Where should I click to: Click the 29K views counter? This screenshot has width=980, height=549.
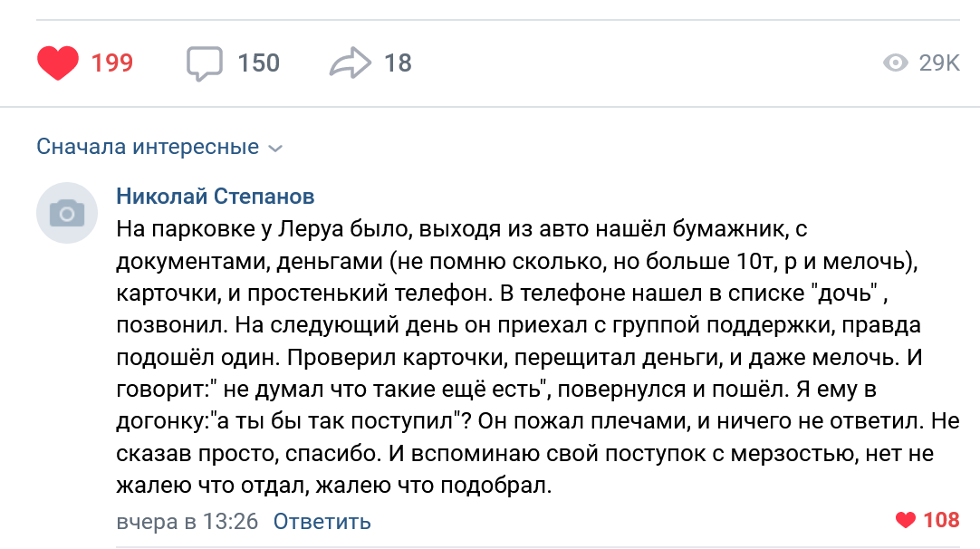[938, 63]
